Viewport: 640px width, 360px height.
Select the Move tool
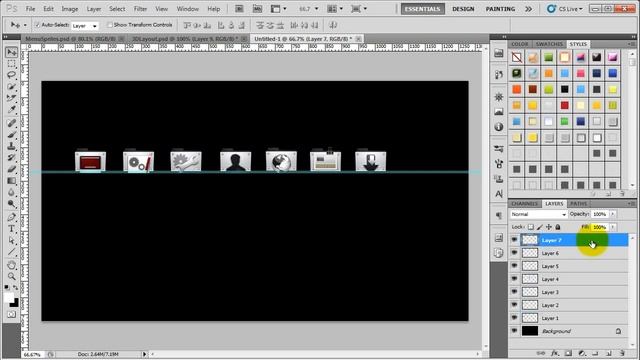click(11, 52)
